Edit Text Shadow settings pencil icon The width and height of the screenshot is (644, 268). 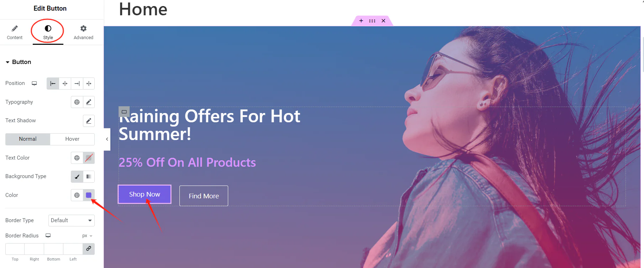89,120
